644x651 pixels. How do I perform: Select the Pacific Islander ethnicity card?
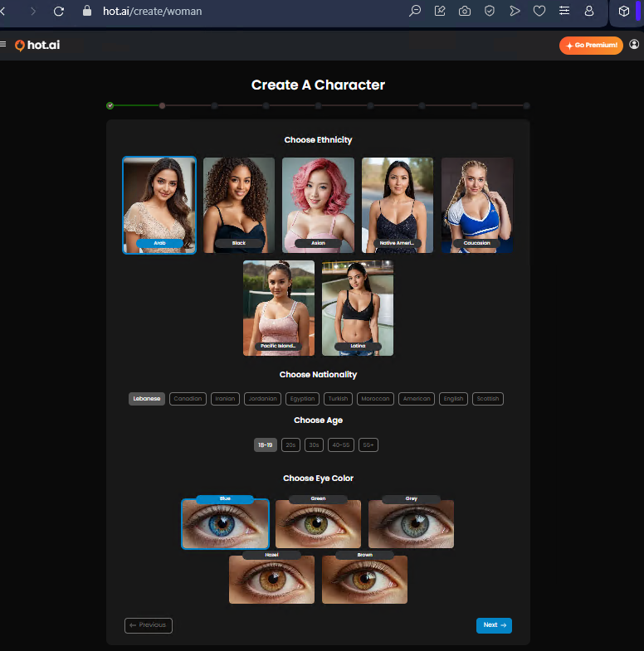pos(279,308)
